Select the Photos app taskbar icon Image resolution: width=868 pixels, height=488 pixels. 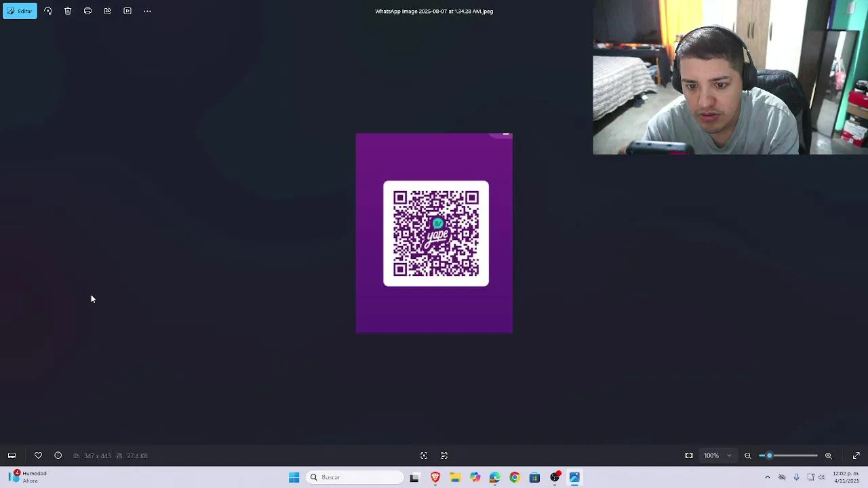click(574, 477)
